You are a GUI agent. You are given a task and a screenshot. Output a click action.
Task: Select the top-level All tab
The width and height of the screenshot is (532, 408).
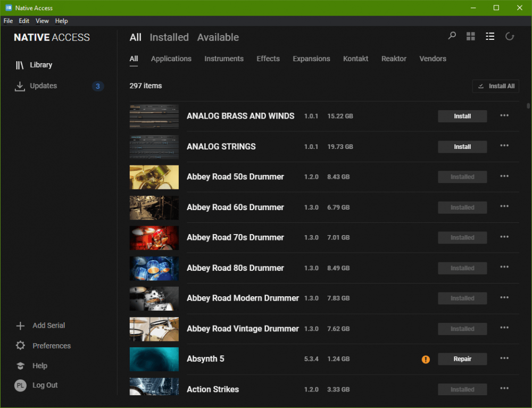click(x=135, y=37)
